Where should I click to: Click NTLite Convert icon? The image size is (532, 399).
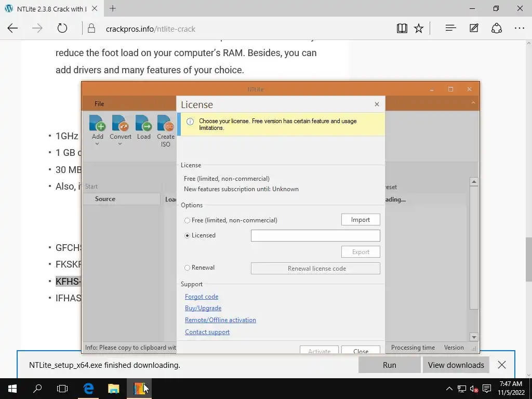tap(120, 123)
